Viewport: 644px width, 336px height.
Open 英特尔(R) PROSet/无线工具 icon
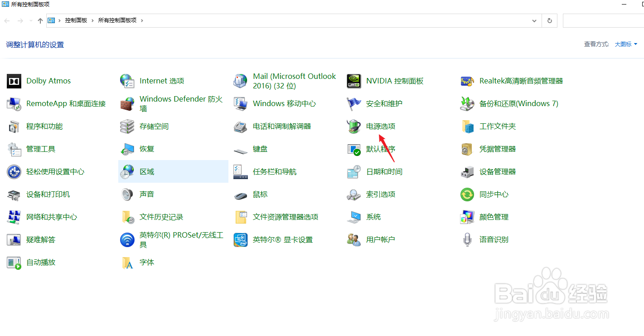tap(127, 240)
